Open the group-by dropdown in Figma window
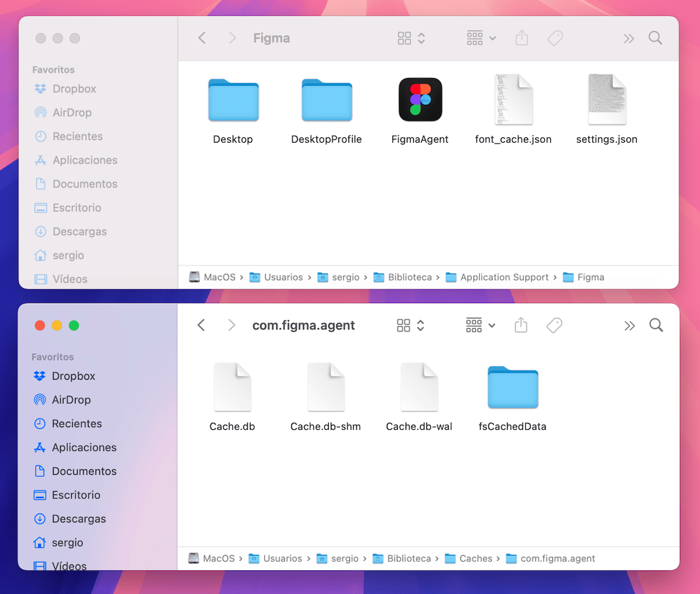700x594 pixels. coord(481,39)
